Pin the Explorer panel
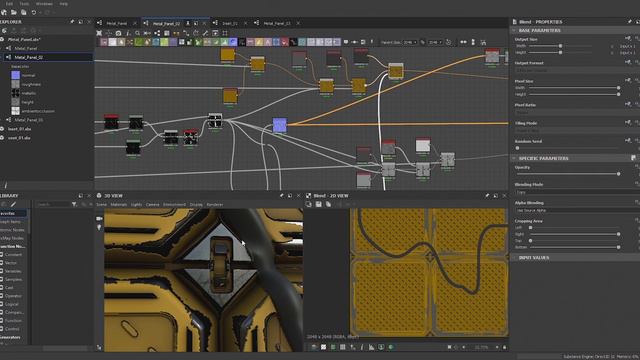This screenshot has height=360, width=640. pos(72,22)
